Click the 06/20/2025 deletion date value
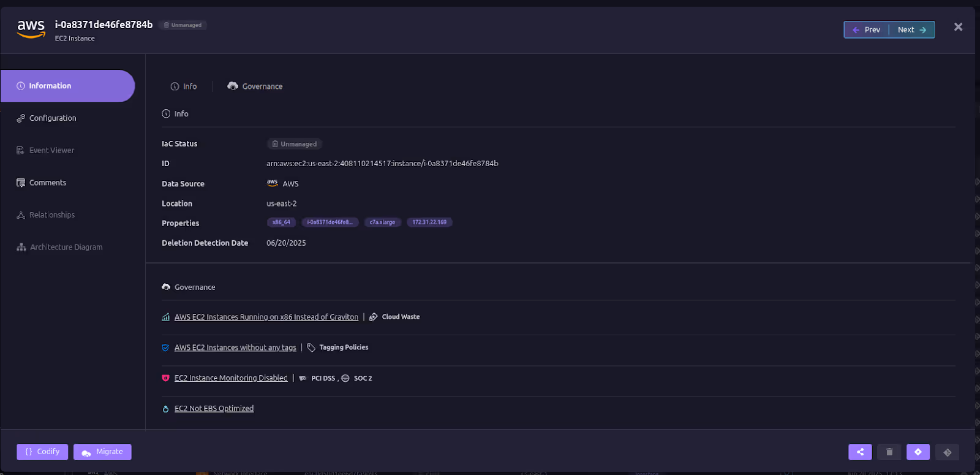The image size is (980, 475). click(x=286, y=243)
